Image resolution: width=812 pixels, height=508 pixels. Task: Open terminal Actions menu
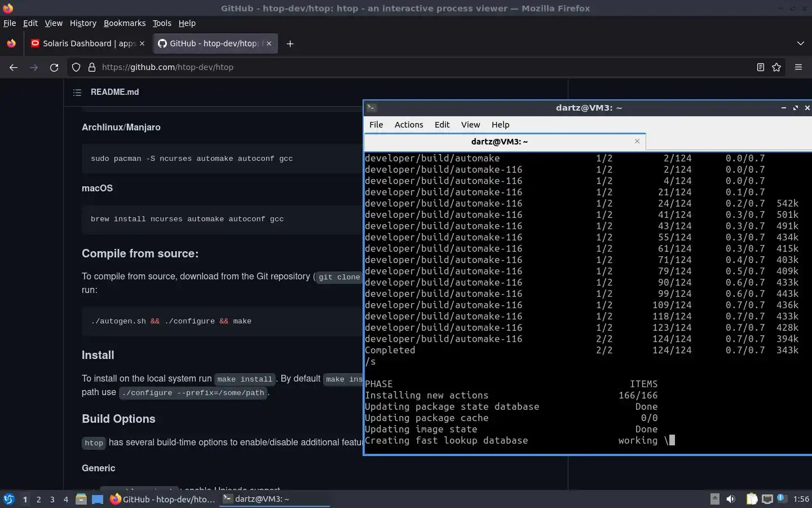[409, 125]
